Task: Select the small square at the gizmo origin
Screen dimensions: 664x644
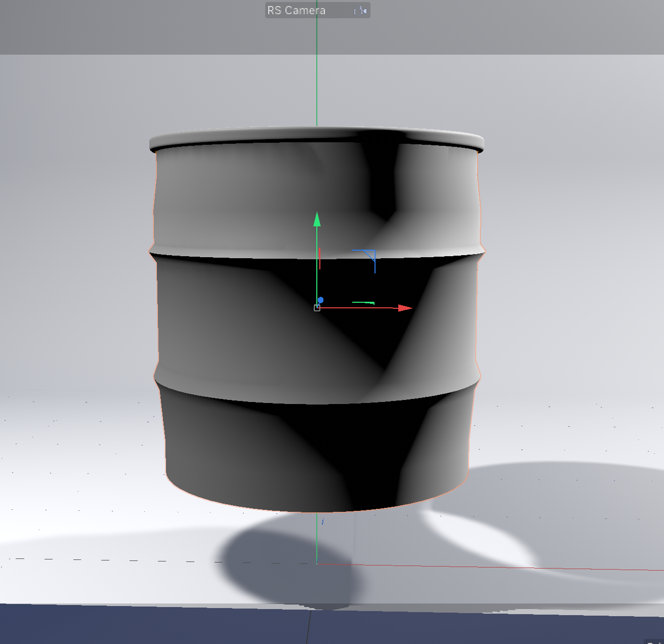Action: (317, 308)
